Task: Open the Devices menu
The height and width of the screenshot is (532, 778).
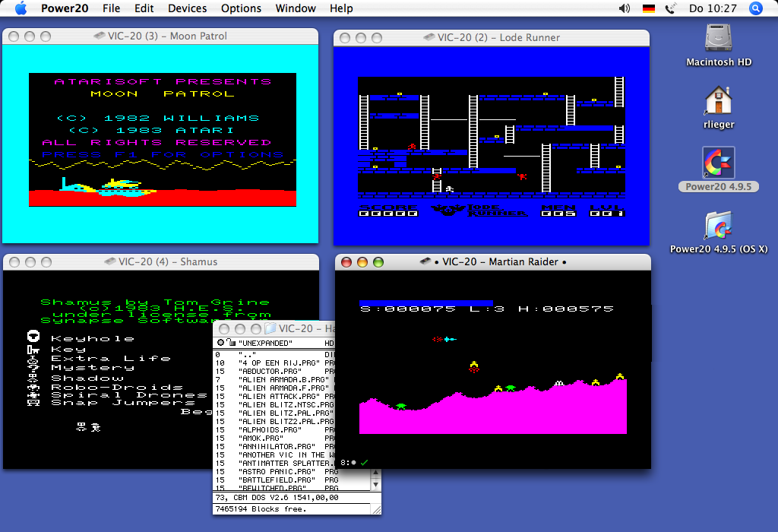Action: click(187, 8)
